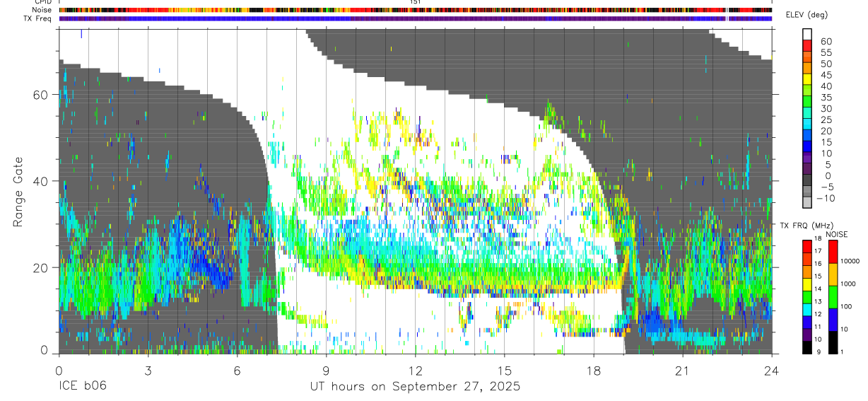Click the 'TX Freq' strip label

coord(37,18)
